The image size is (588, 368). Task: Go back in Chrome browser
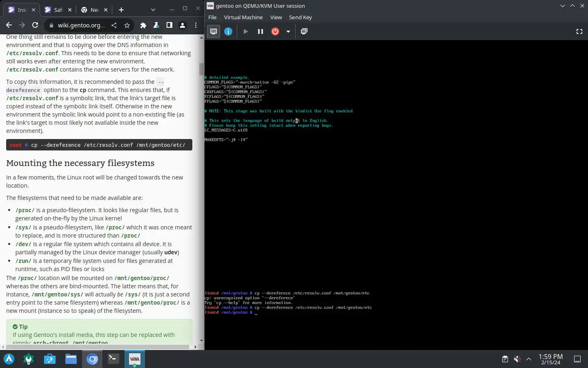coord(9,25)
